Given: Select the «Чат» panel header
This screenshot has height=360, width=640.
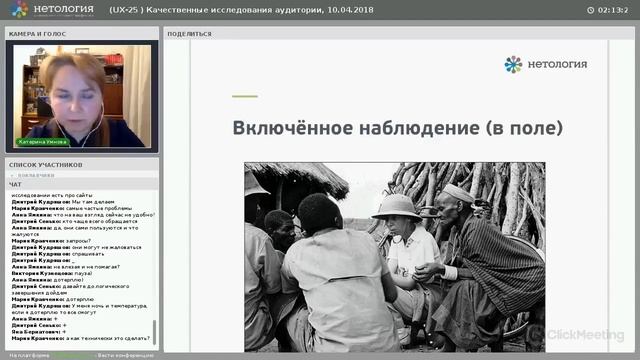Looking at the screenshot, I should (x=82, y=184).
